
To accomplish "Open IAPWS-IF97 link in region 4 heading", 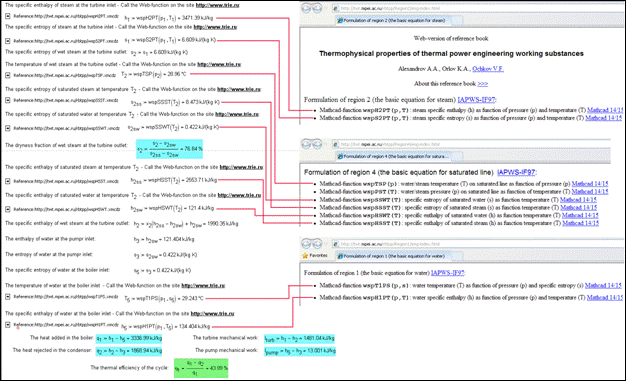I will click(516, 173).
